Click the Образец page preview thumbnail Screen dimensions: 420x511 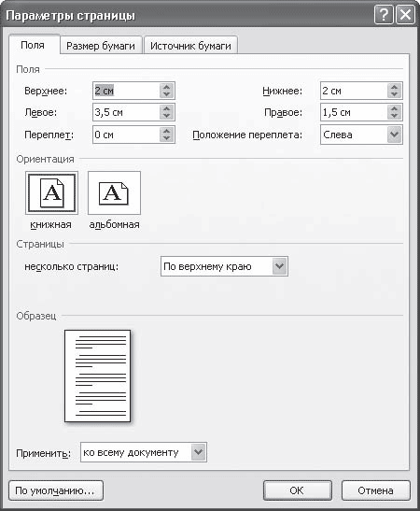[98, 376]
